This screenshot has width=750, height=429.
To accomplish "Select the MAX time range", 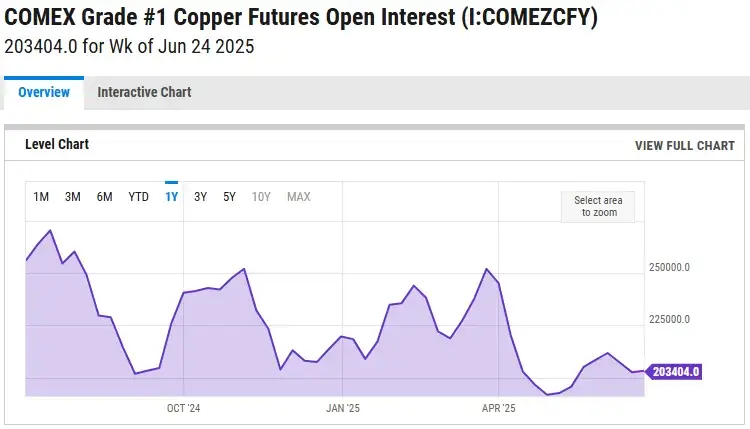I will [x=298, y=197].
